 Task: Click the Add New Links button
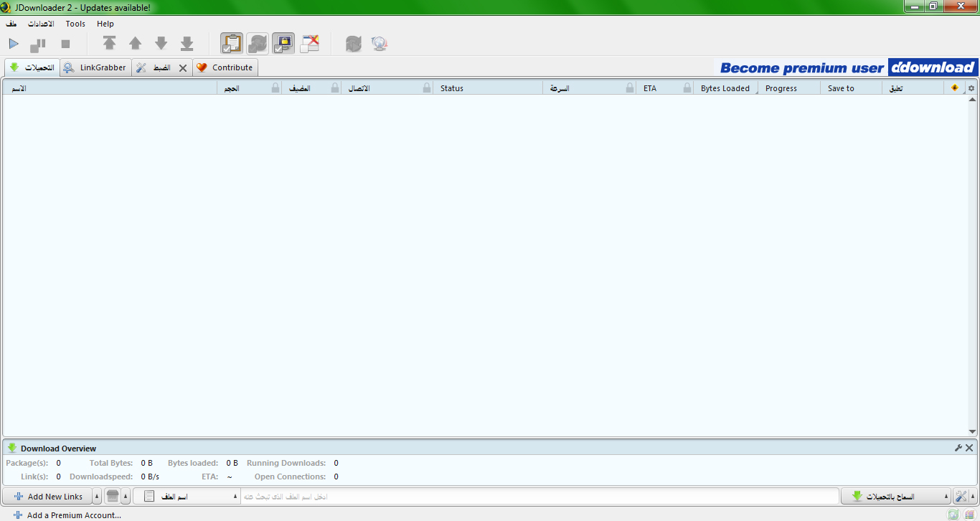pos(47,497)
